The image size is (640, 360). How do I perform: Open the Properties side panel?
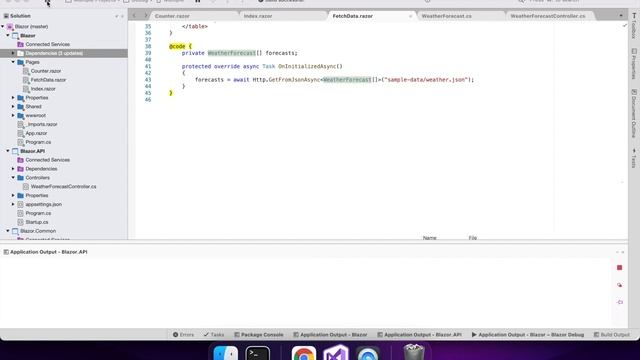click(634, 64)
